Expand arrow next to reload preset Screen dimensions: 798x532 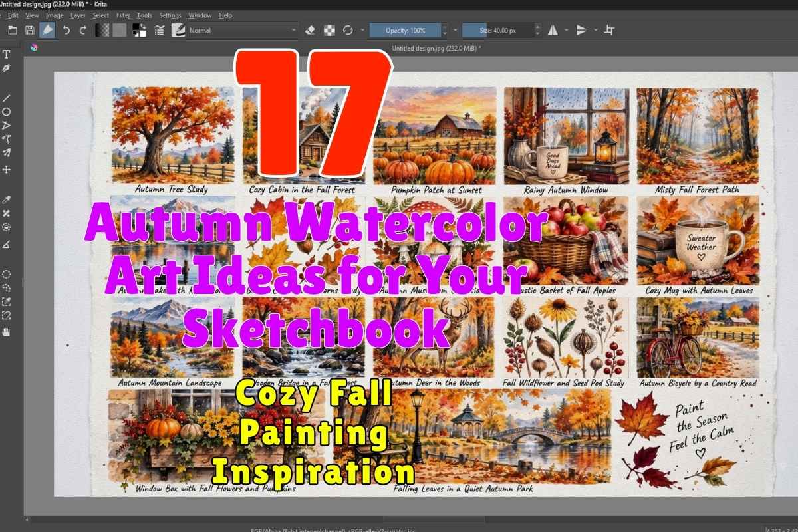362,30
